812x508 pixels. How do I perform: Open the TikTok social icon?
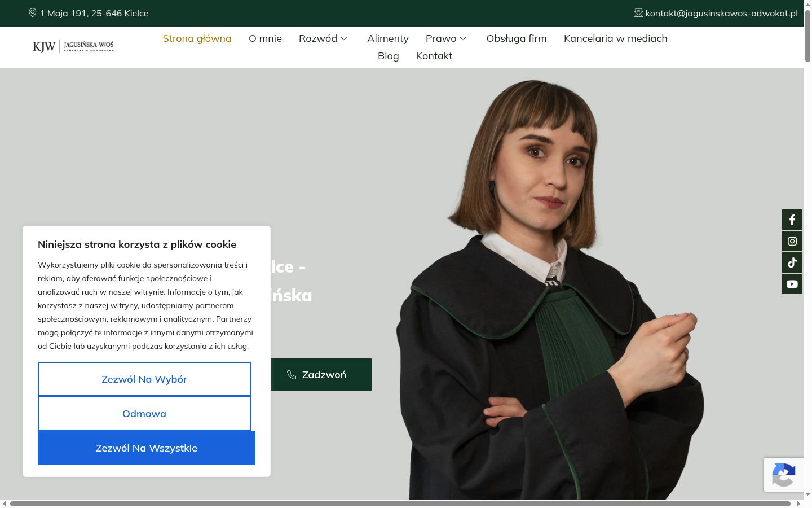792,262
